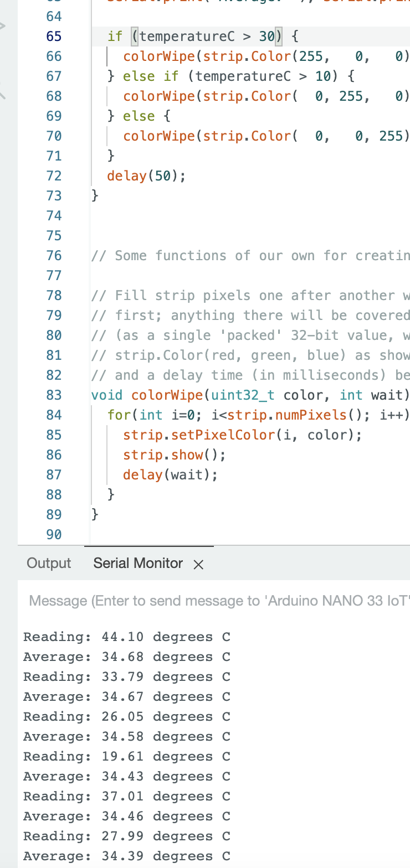Place cursor on the delay(50); line
Viewport: 410px width, 868px height.
[x=146, y=176]
